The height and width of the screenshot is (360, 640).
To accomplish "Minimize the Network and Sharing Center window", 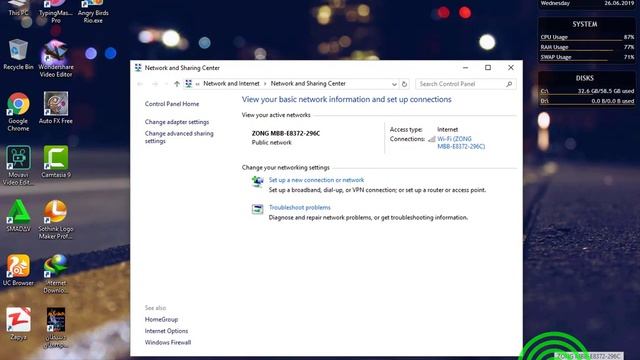I will pyautogui.click(x=465, y=68).
